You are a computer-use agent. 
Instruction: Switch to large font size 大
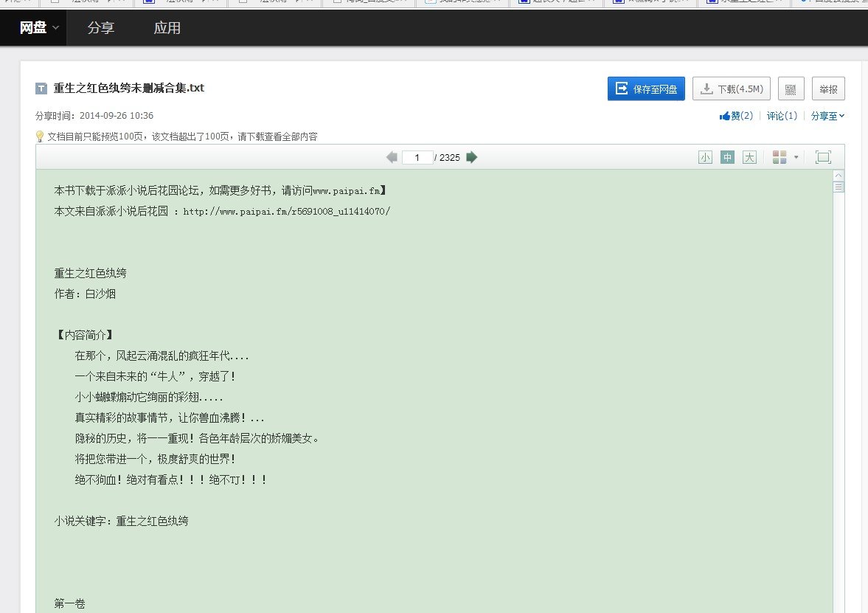click(x=749, y=156)
